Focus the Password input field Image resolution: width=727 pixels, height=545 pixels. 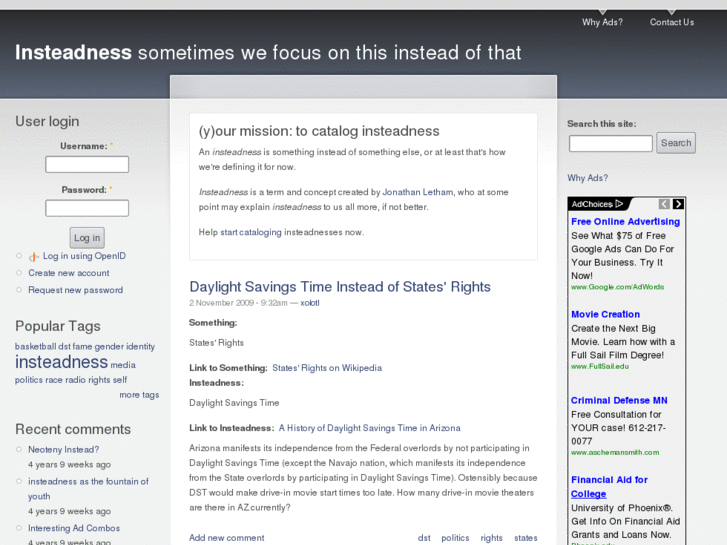click(x=87, y=208)
